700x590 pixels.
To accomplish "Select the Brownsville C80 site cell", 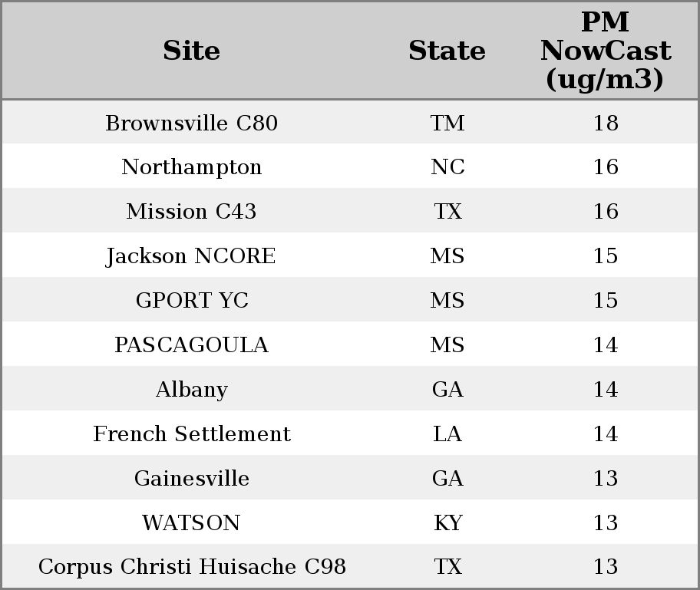I will pos(192,123).
